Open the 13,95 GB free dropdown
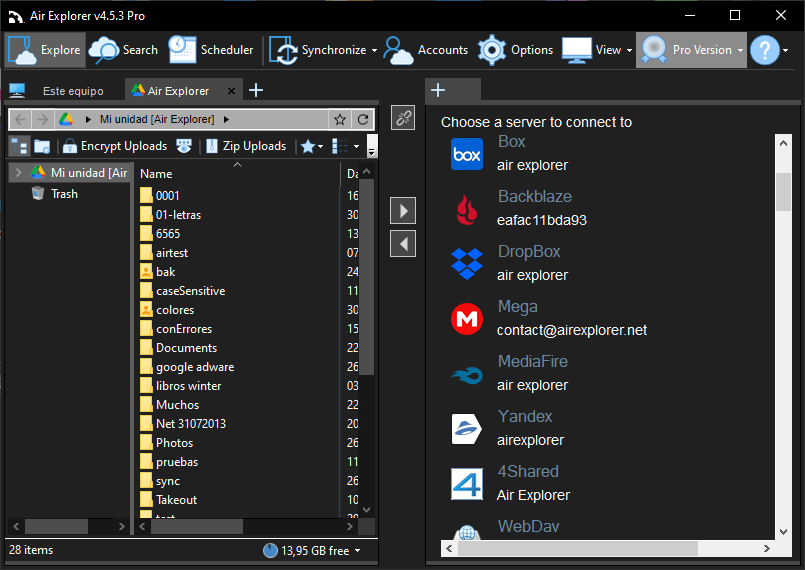Image resolution: width=805 pixels, height=570 pixels. click(x=357, y=550)
